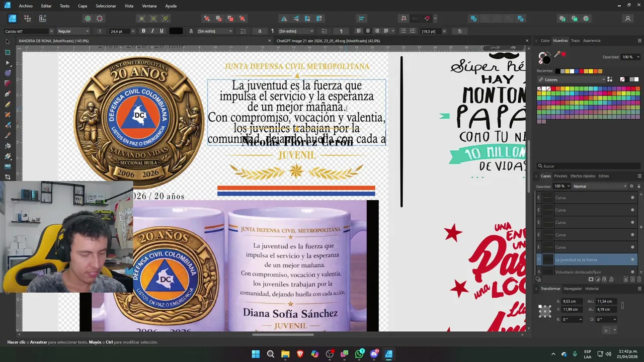
Task: Select the Node tool
Action: tap(8, 63)
